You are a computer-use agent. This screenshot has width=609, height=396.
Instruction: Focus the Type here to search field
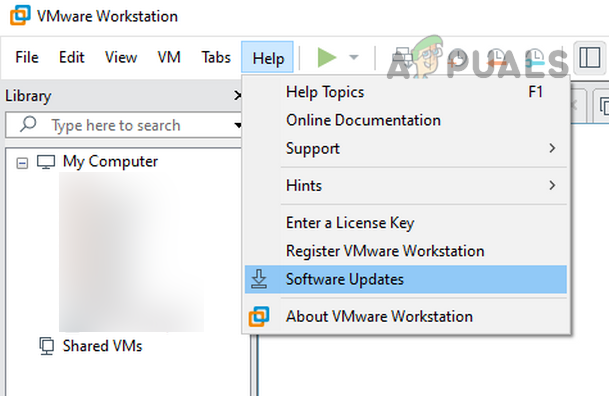coord(124,125)
